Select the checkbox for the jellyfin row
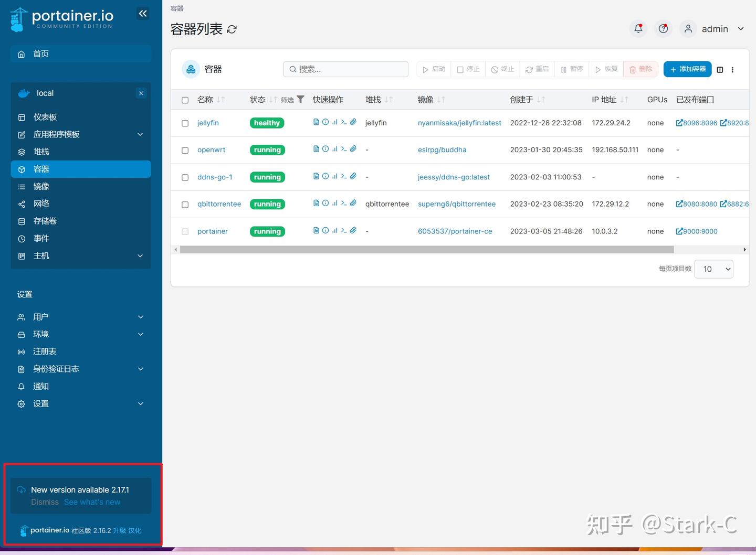 (x=185, y=123)
